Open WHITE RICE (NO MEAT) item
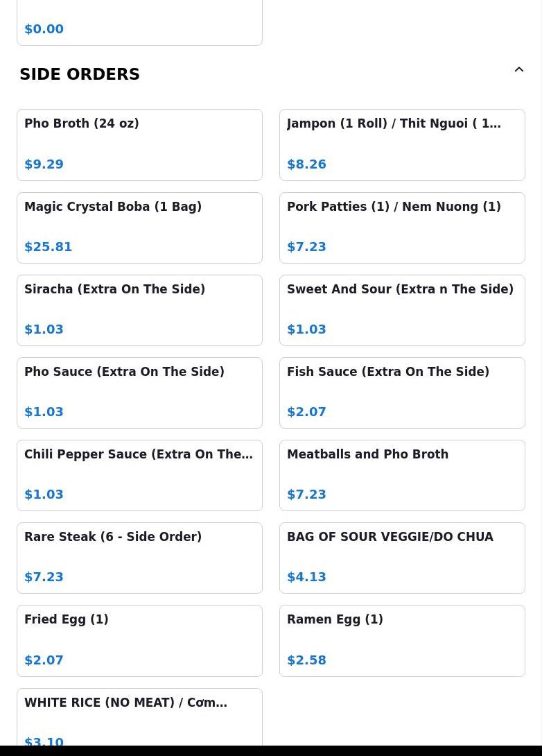The width and height of the screenshot is (542, 756). [139, 718]
